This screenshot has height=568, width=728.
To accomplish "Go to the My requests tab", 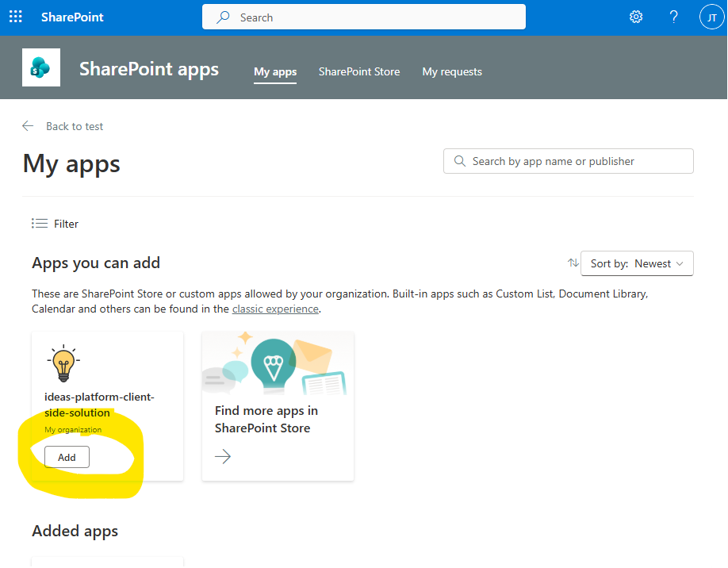I will 452,71.
